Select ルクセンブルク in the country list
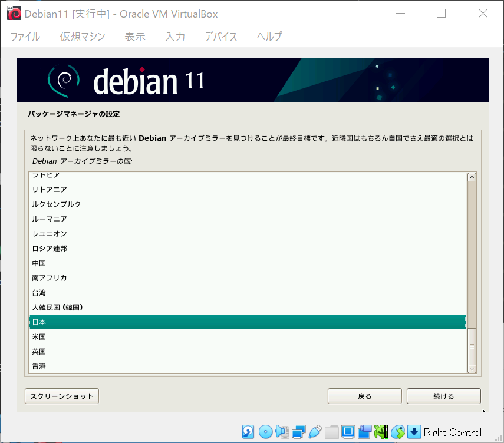The image size is (504, 443). click(248, 204)
